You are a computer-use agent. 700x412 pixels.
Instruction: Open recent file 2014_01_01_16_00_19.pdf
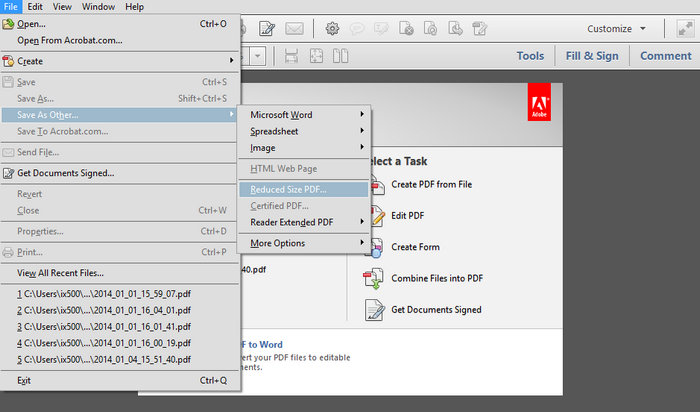tap(120, 343)
